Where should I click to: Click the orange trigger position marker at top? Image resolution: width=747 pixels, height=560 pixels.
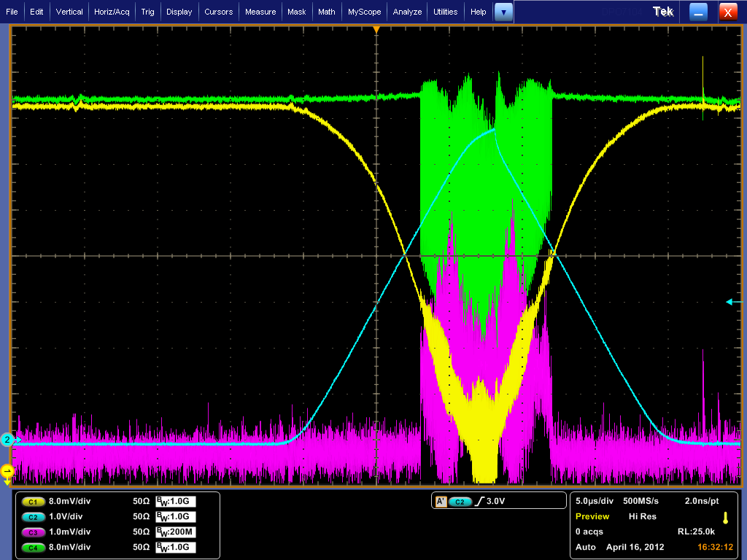[376, 29]
